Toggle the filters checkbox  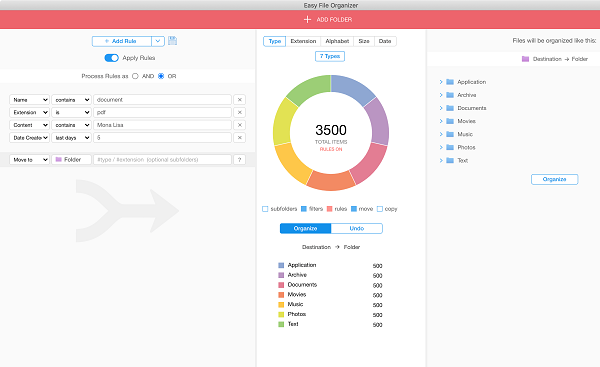pyautogui.click(x=304, y=209)
